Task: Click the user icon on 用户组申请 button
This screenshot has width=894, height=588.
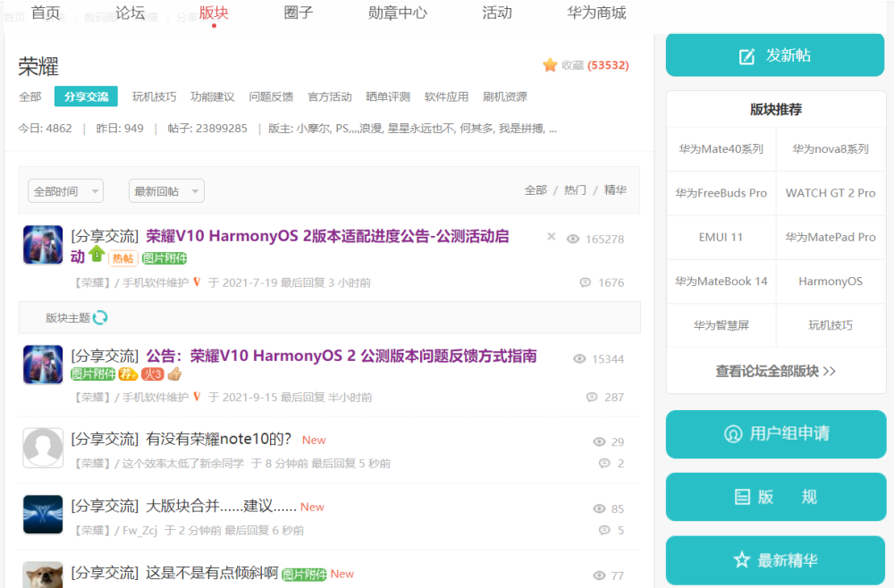Action: tap(732, 434)
